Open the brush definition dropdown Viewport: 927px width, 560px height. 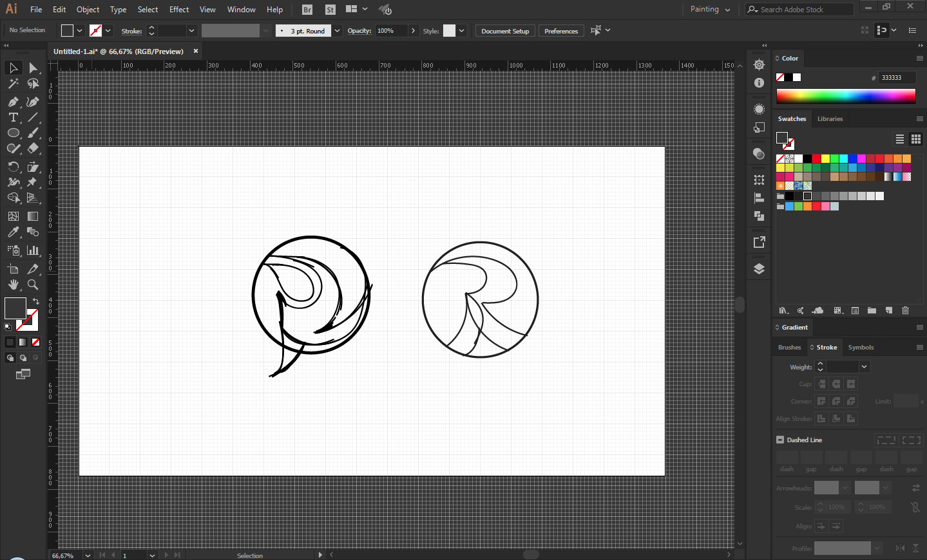click(337, 31)
